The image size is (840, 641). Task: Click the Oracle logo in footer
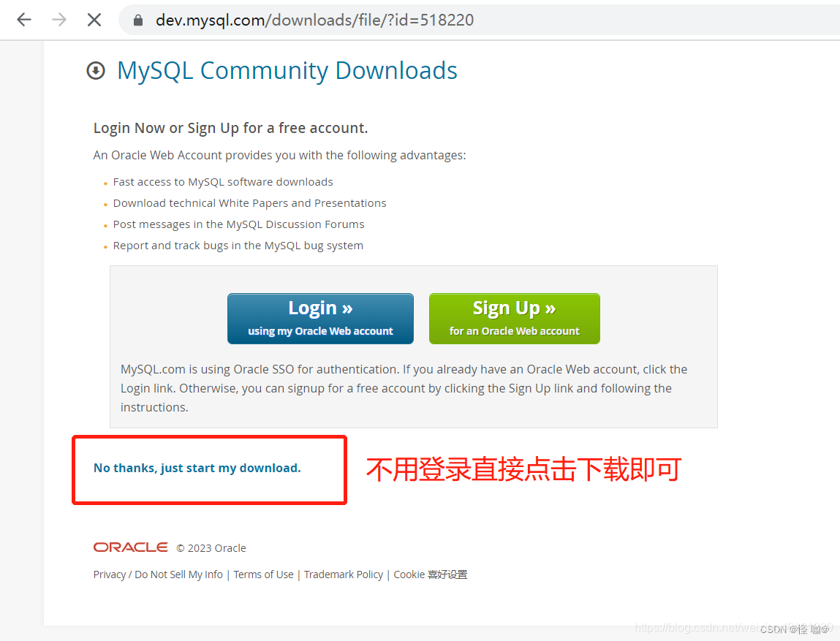click(x=131, y=547)
